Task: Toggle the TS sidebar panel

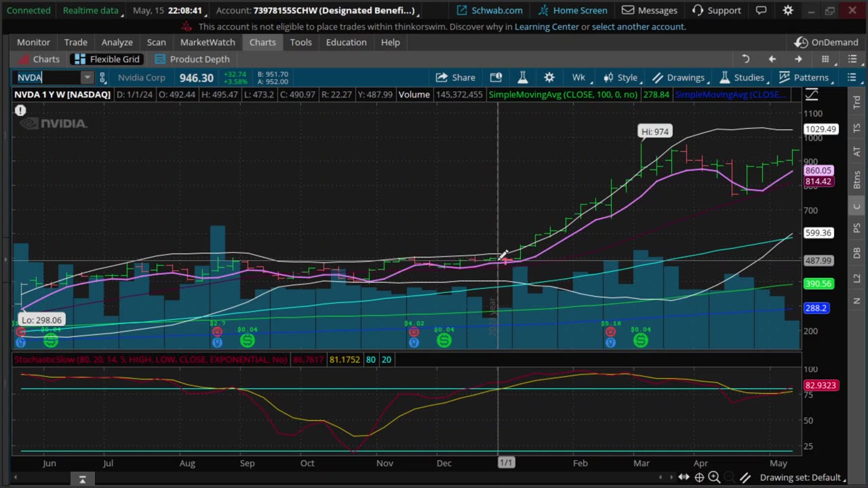Action: pos(857,128)
